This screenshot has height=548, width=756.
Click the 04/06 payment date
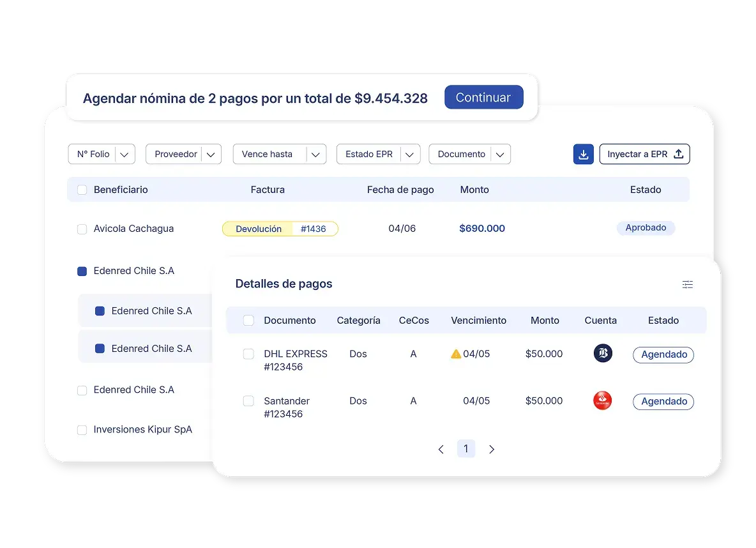click(402, 228)
